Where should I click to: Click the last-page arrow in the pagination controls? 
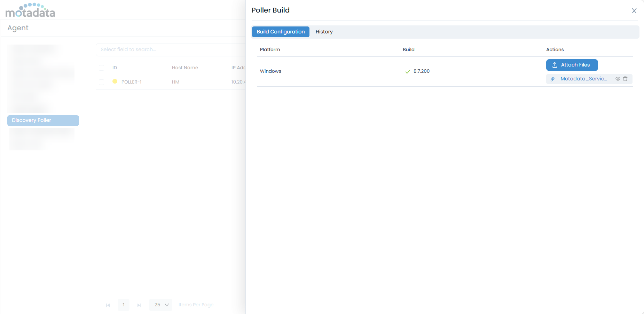139,305
